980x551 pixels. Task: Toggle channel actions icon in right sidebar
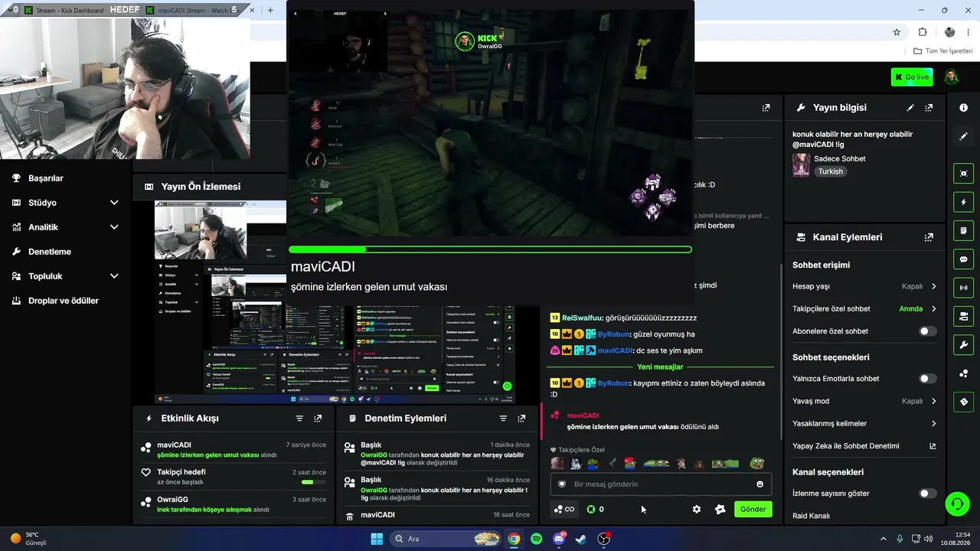pyautogui.click(x=963, y=316)
